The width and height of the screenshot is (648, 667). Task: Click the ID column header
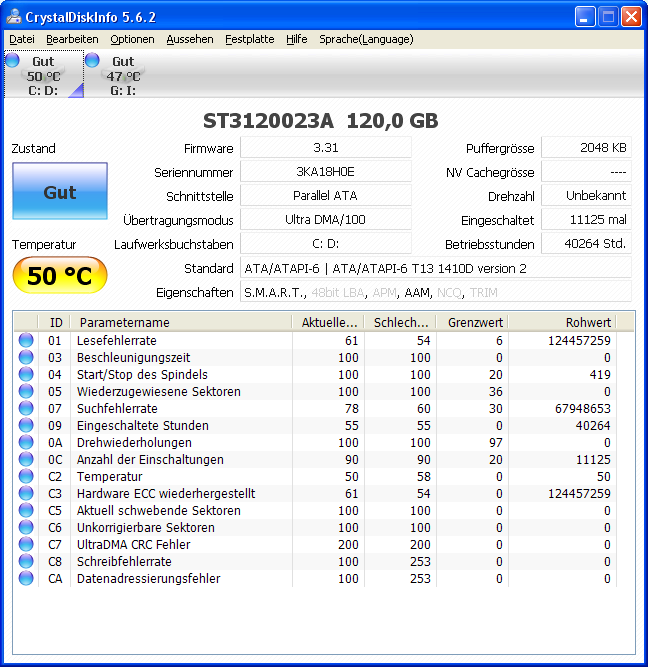54,322
